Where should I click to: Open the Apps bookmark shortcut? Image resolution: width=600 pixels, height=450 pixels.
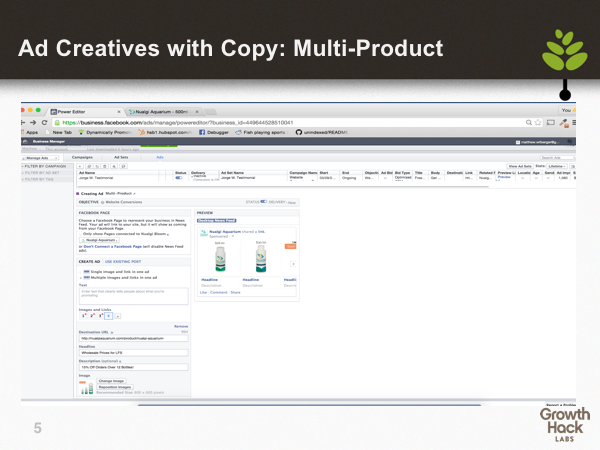click(x=30, y=132)
